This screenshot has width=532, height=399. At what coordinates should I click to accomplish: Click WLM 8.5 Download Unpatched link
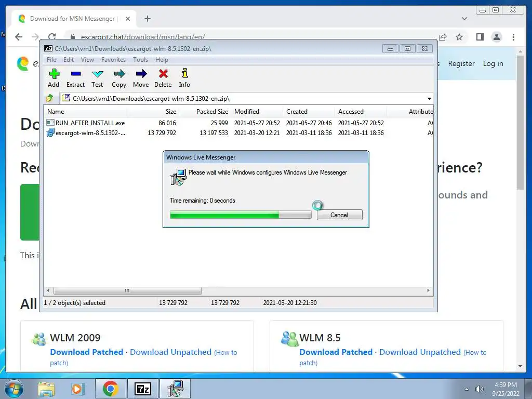(x=420, y=352)
